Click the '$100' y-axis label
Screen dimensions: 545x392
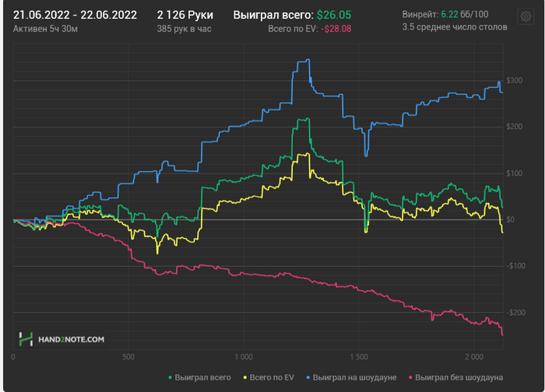(x=514, y=173)
